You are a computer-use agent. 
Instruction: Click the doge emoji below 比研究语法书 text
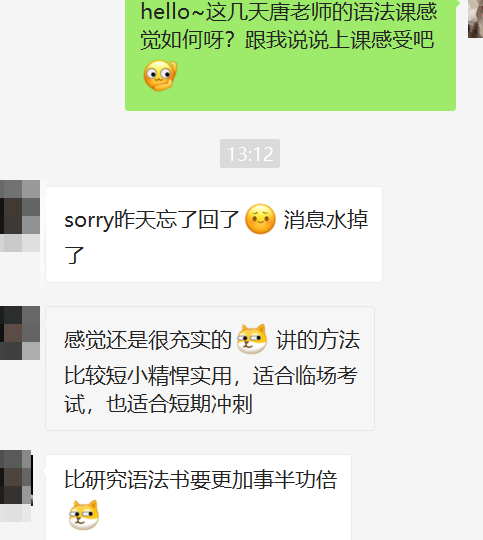pyautogui.click(x=84, y=515)
